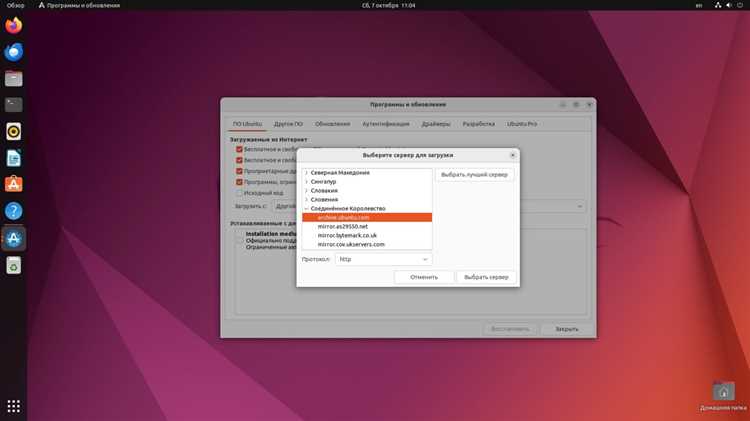Launch Terminal from the dock
The width and height of the screenshot is (750, 421).
click(x=13, y=105)
